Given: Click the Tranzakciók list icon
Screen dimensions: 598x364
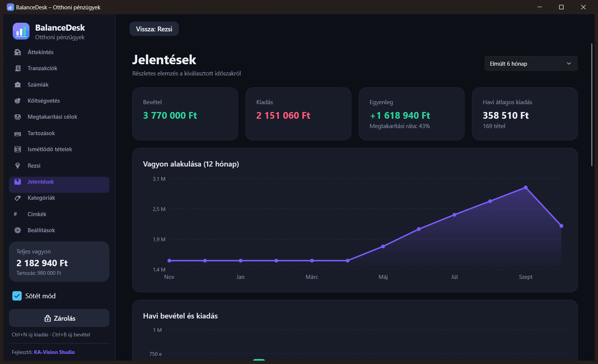Looking at the screenshot, I should (18, 68).
